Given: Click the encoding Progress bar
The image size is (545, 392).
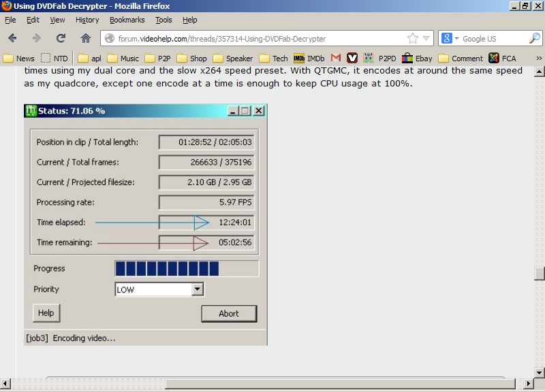Looking at the screenshot, I should point(187,269).
